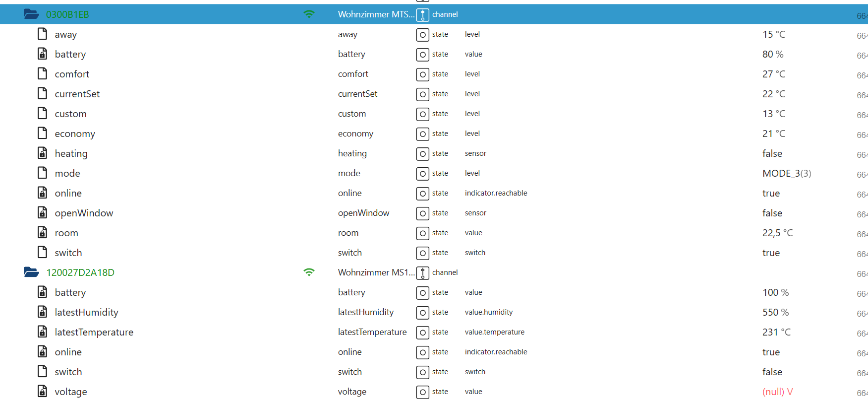Click the red (null) V value

coord(777,392)
